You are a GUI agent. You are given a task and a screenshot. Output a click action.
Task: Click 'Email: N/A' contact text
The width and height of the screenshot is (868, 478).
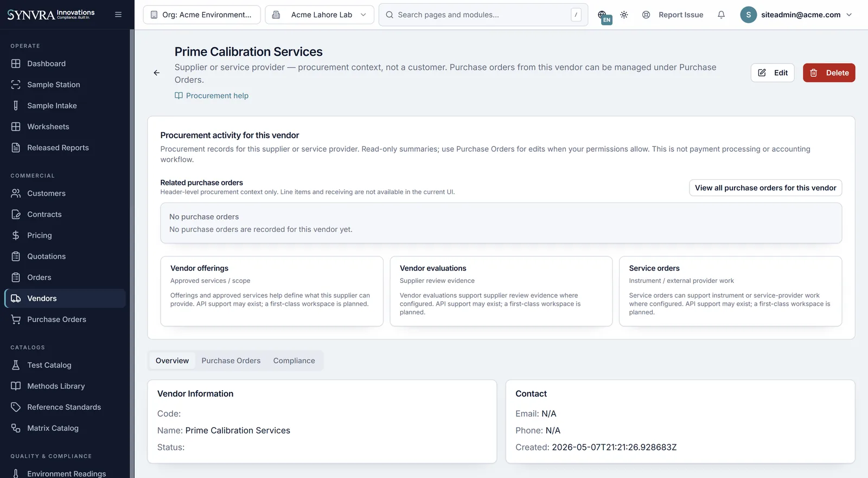(x=536, y=414)
